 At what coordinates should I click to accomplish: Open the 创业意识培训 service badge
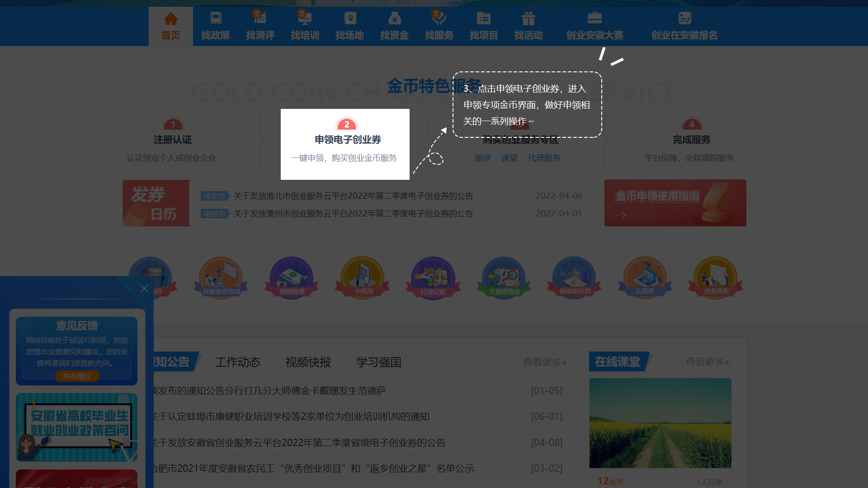[x=221, y=277]
